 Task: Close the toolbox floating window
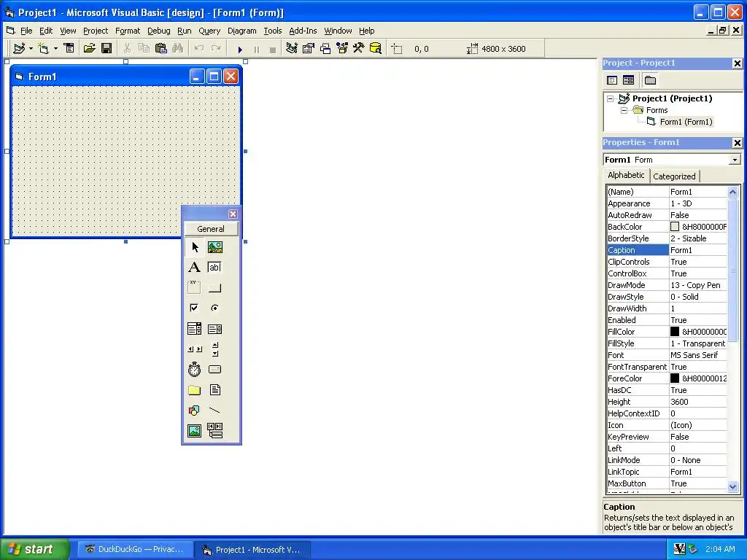(233, 214)
